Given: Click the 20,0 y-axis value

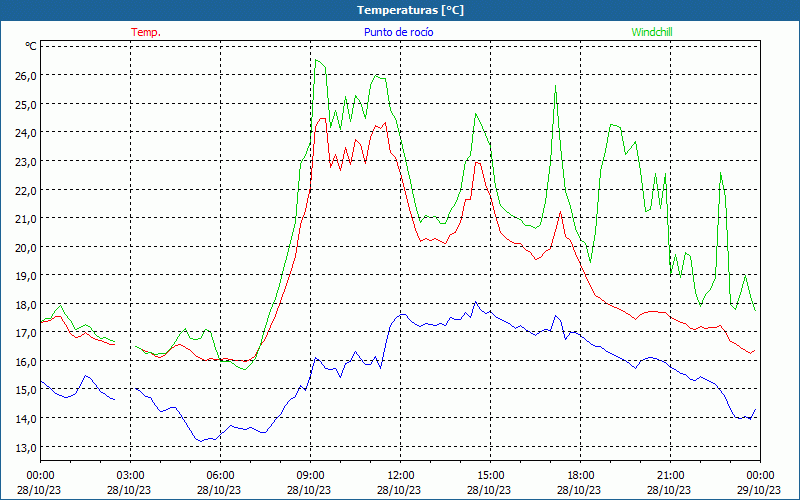Looking at the screenshot, I should point(26,247).
